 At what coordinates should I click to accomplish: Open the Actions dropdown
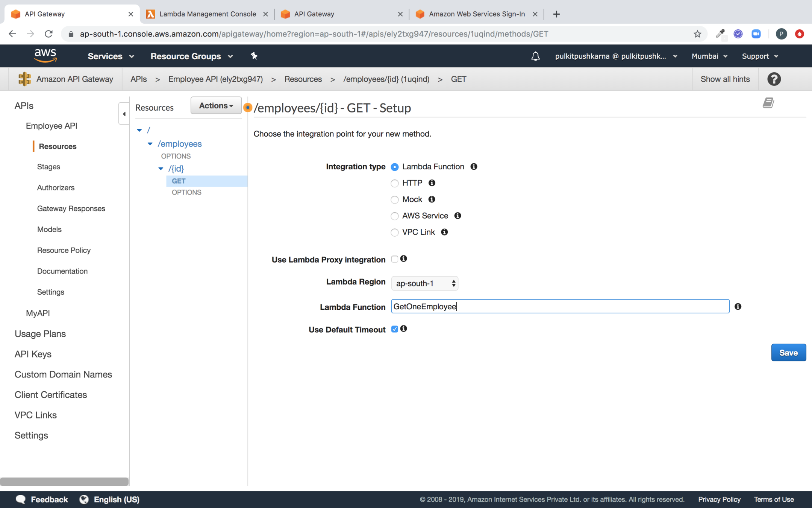pyautogui.click(x=216, y=106)
